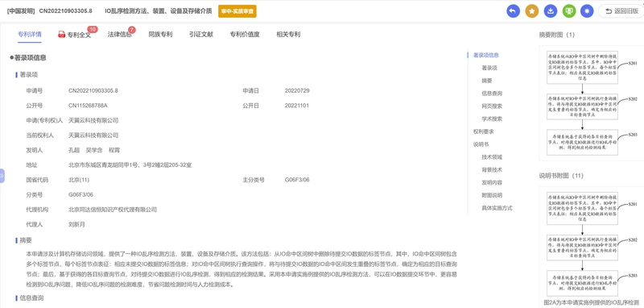Click publication number CN115268788A
Screen dimensions: 644x308
88,106
